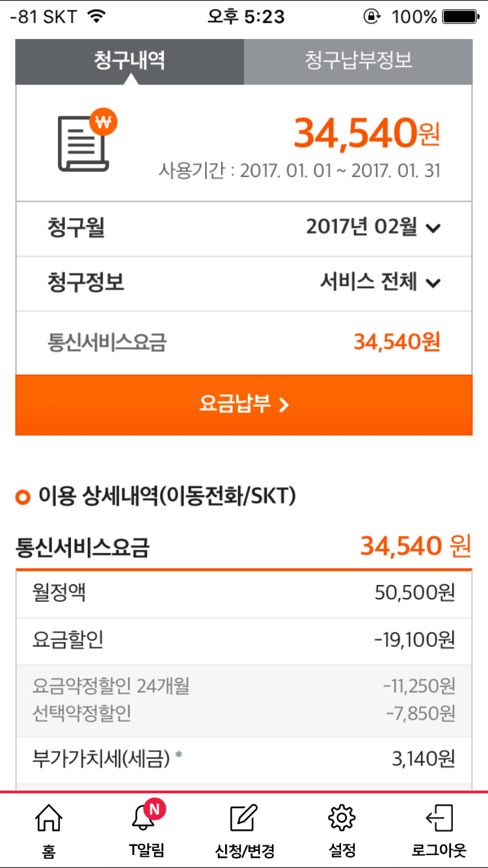Tap the battery icon in status bar
The width and height of the screenshot is (488, 868).
(x=461, y=16)
